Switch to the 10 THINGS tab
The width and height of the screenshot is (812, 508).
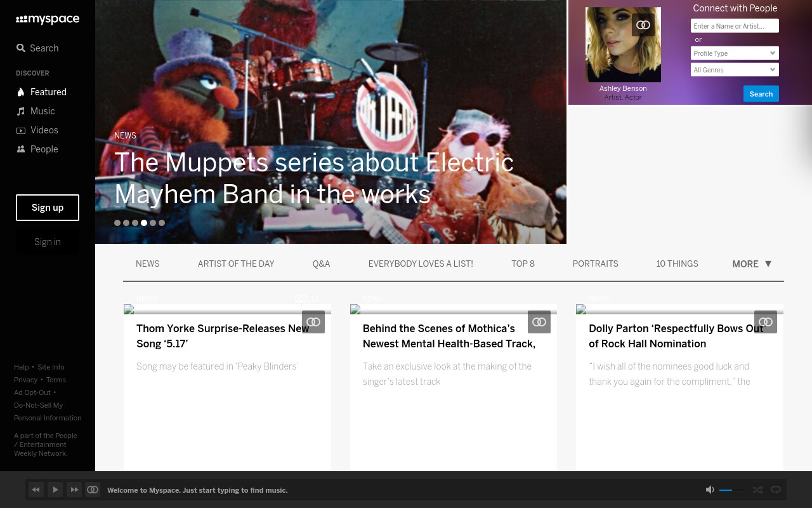678,264
